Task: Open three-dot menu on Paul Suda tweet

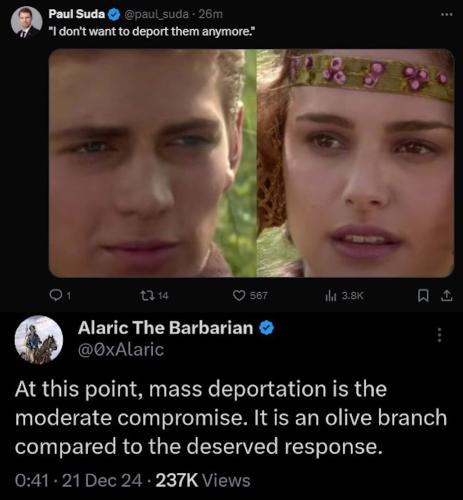Action: tap(446, 14)
